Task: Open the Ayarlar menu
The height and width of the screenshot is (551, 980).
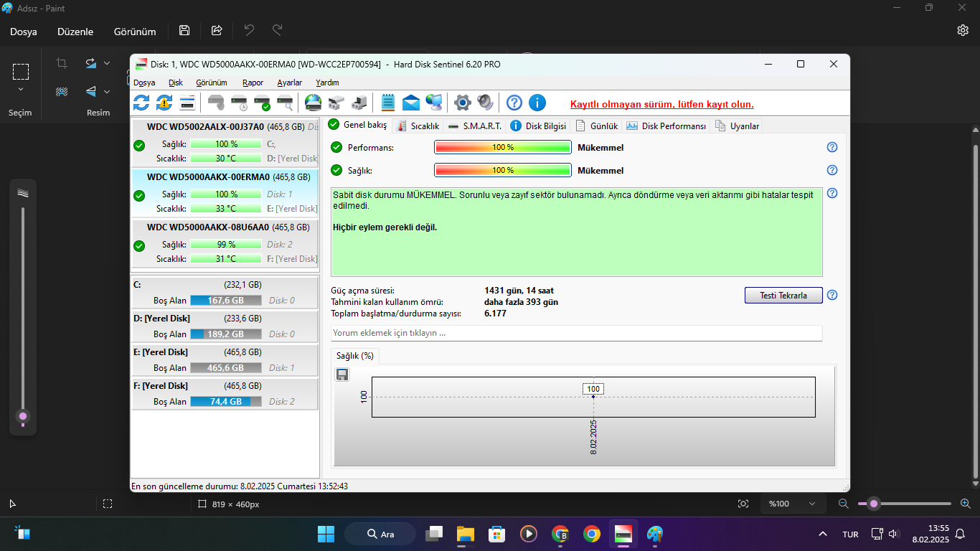Action: pos(290,83)
